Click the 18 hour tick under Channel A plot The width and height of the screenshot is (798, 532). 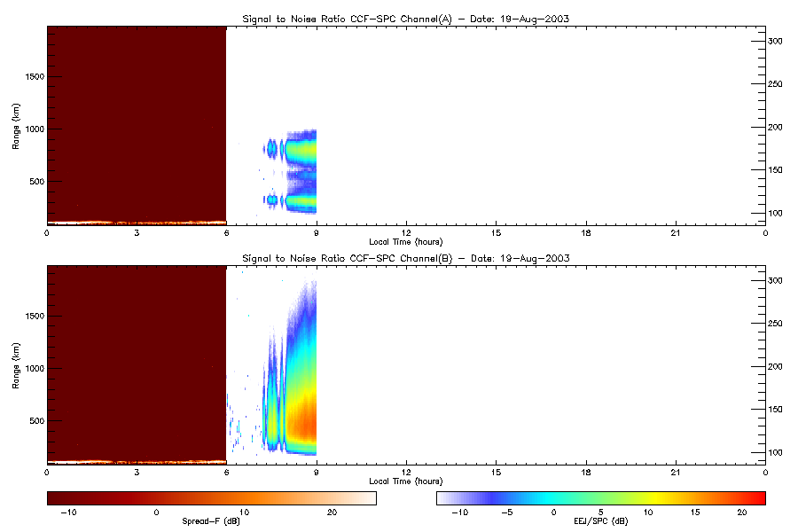[x=586, y=233]
